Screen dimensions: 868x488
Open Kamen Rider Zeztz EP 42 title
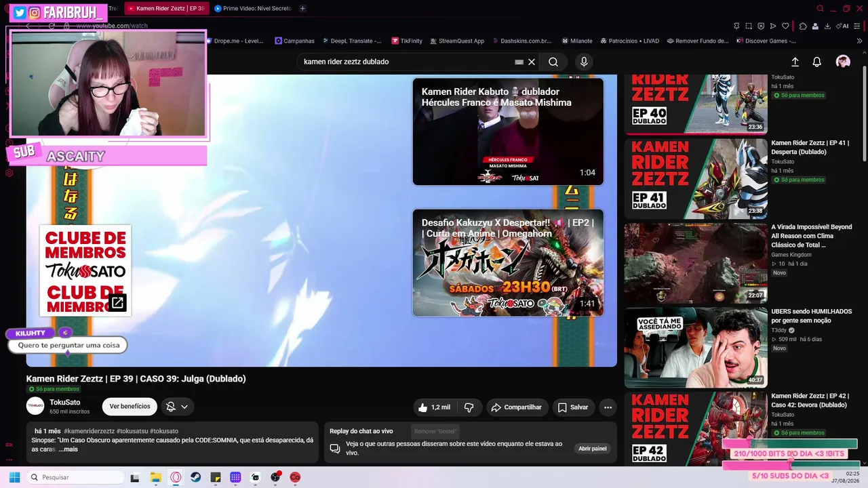810,401
